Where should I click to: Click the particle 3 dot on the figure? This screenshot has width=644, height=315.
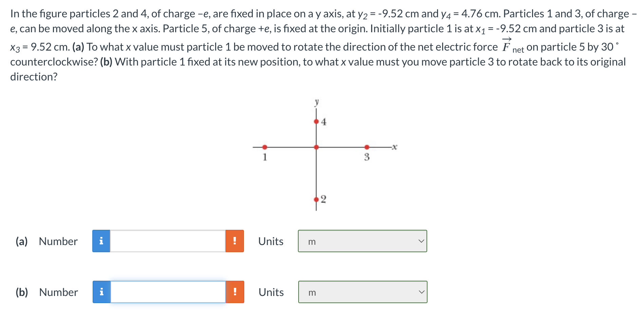pos(367,147)
